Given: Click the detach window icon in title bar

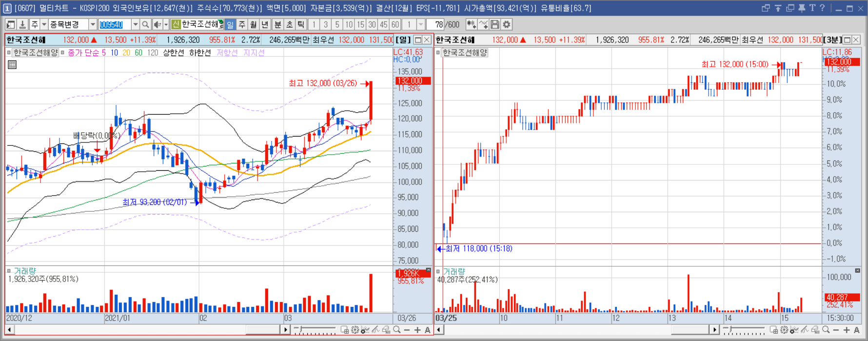Looking at the screenshot, I should [766, 8].
